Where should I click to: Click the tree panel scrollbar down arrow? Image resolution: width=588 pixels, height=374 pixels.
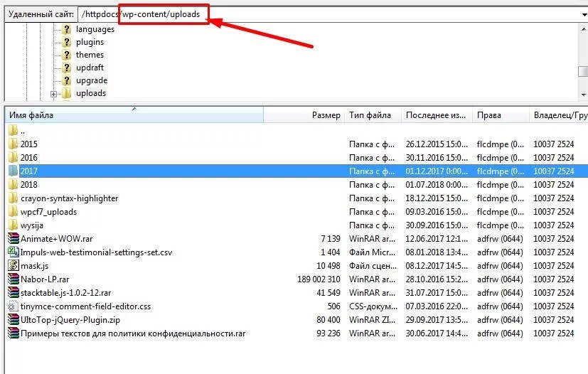point(584,95)
